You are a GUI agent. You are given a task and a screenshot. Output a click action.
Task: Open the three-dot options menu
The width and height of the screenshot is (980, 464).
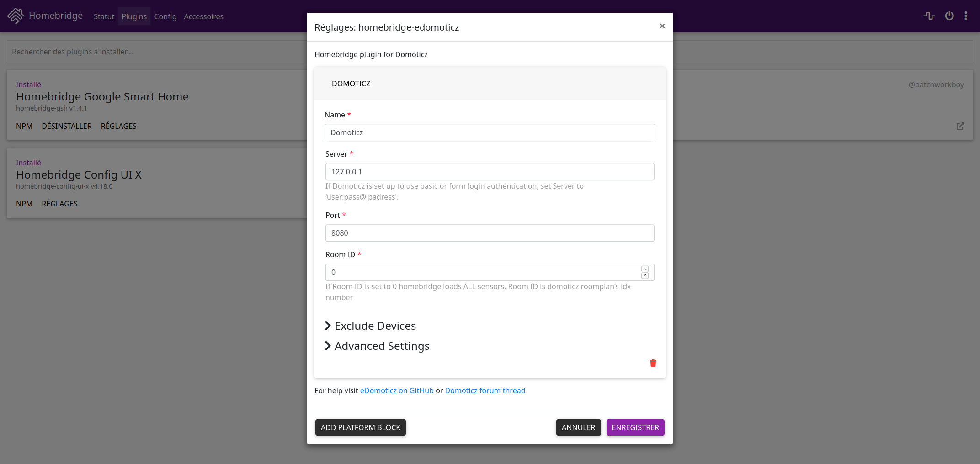click(x=966, y=16)
